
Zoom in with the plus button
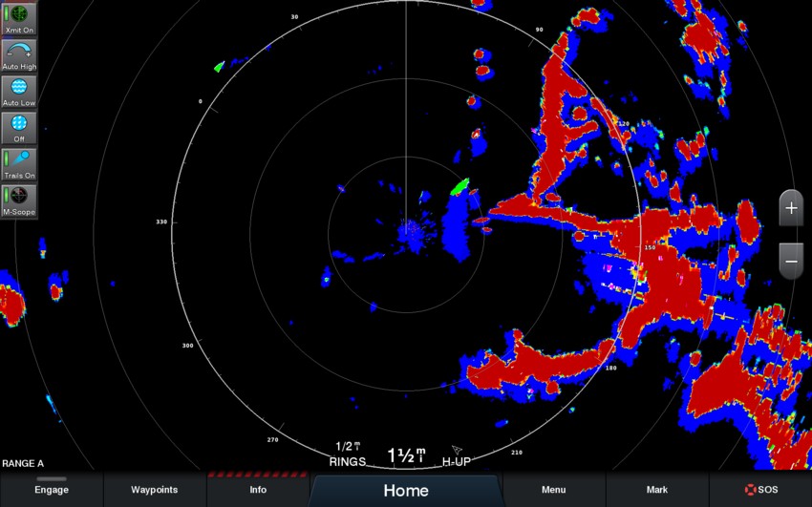[x=791, y=207]
